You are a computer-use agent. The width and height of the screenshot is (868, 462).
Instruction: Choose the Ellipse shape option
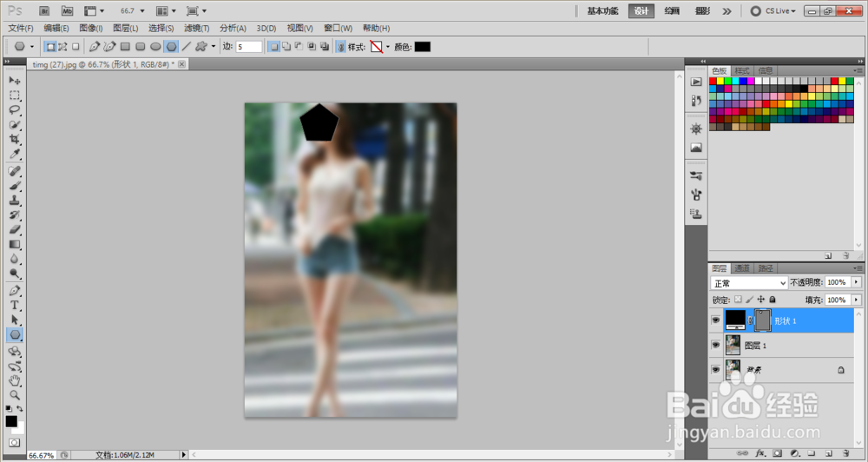point(156,47)
